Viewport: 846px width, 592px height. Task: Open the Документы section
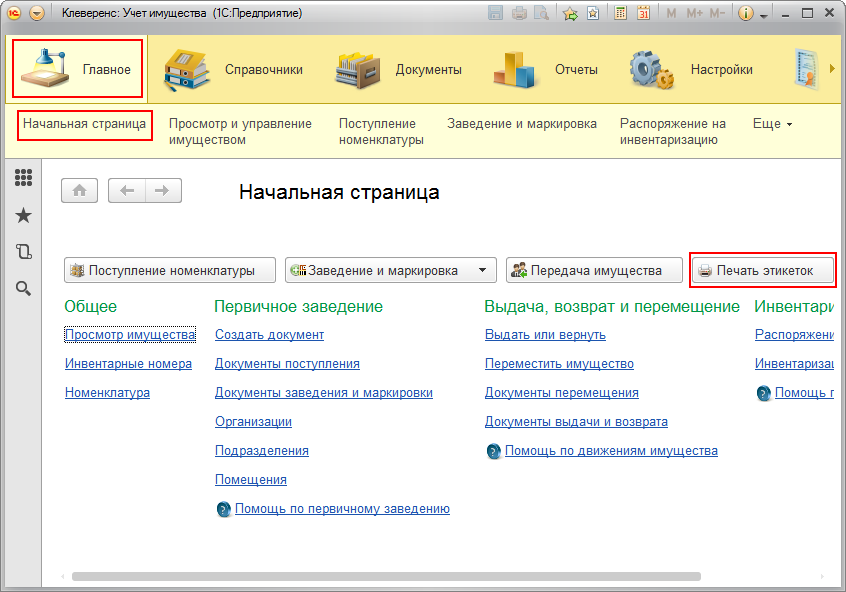pyautogui.click(x=398, y=69)
